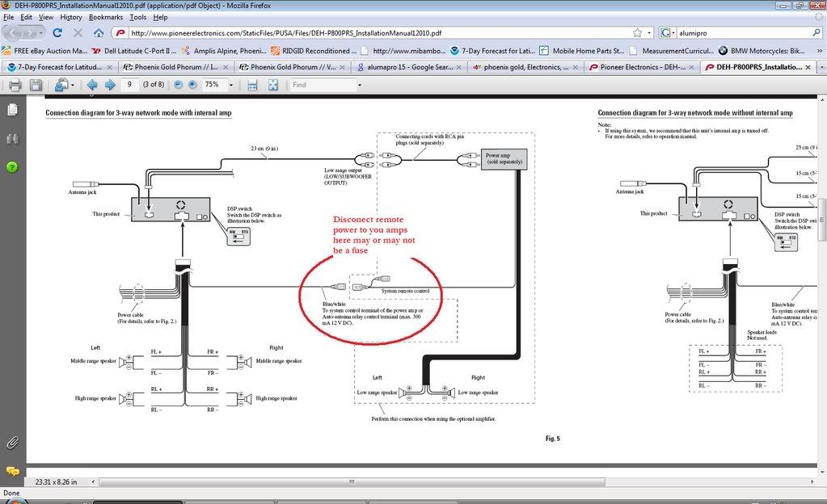Open the zoom percentage dropdown
The width and height of the screenshot is (827, 504).
click(230, 85)
